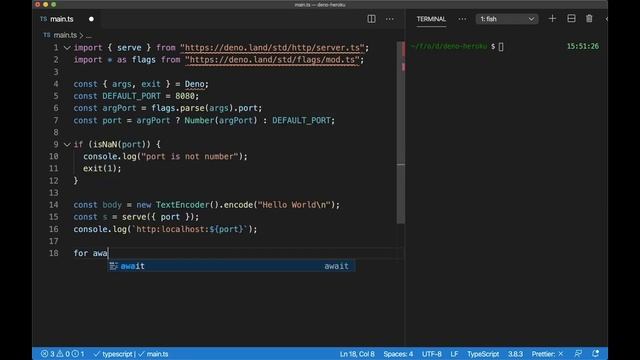Image resolution: width=640 pixels, height=360 pixels.
Task: Click main.ts in the breadcrumb
Action: [x=65, y=35]
